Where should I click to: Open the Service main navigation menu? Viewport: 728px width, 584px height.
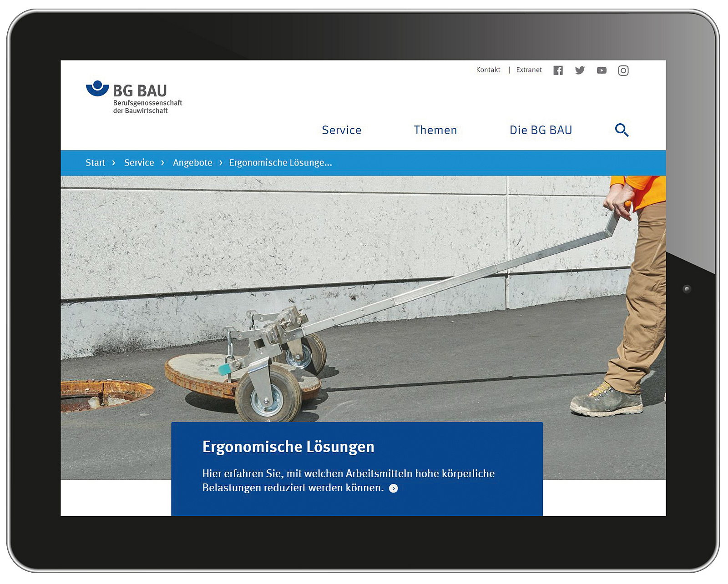(x=341, y=130)
